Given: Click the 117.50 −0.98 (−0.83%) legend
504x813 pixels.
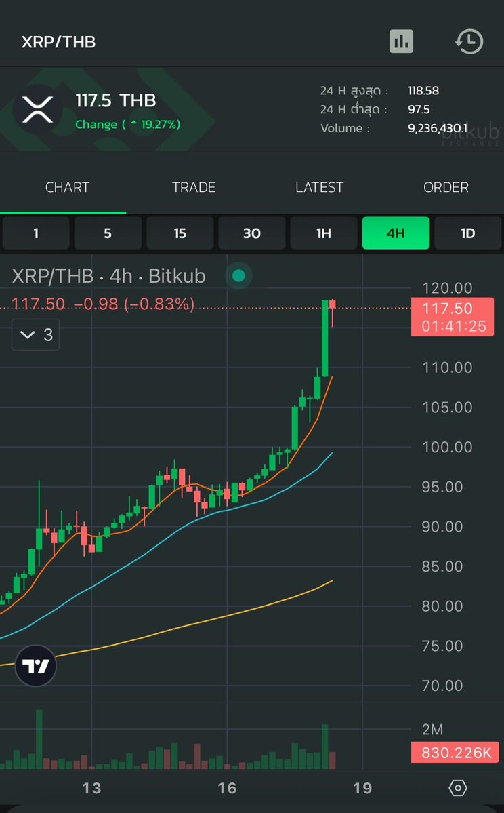Looking at the screenshot, I should (103, 304).
